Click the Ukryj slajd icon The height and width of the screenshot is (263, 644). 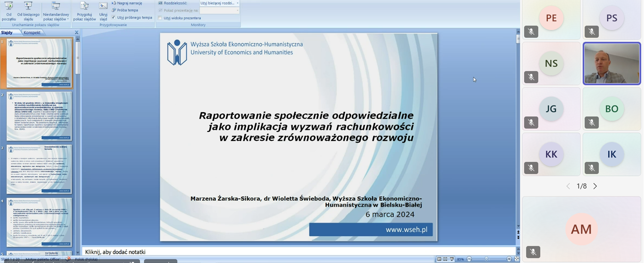pyautogui.click(x=103, y=6)
